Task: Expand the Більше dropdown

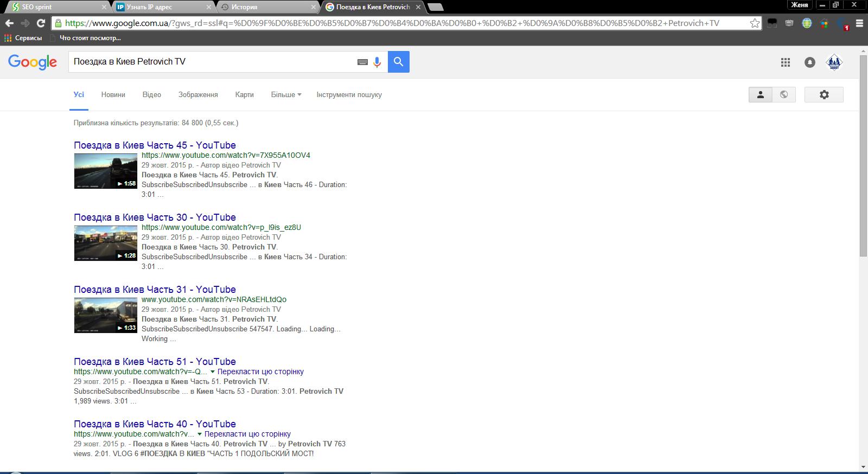Action: point(286,94)
